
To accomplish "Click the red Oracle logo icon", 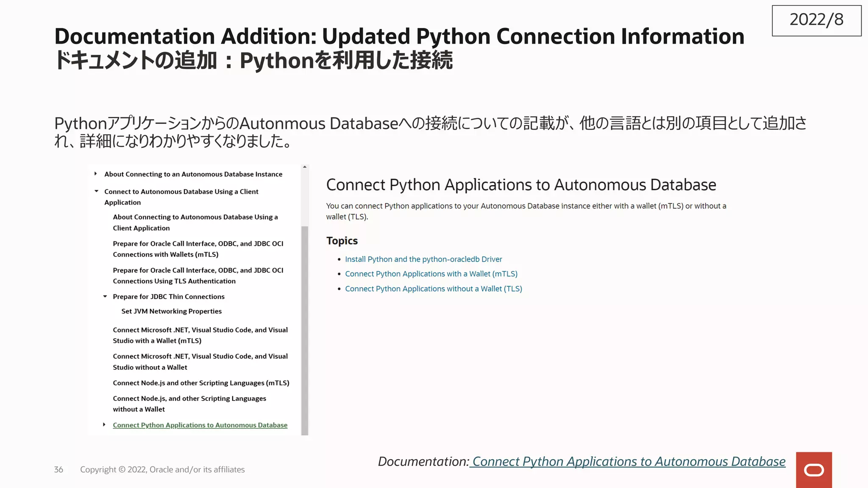I will (x=814, y=470).
